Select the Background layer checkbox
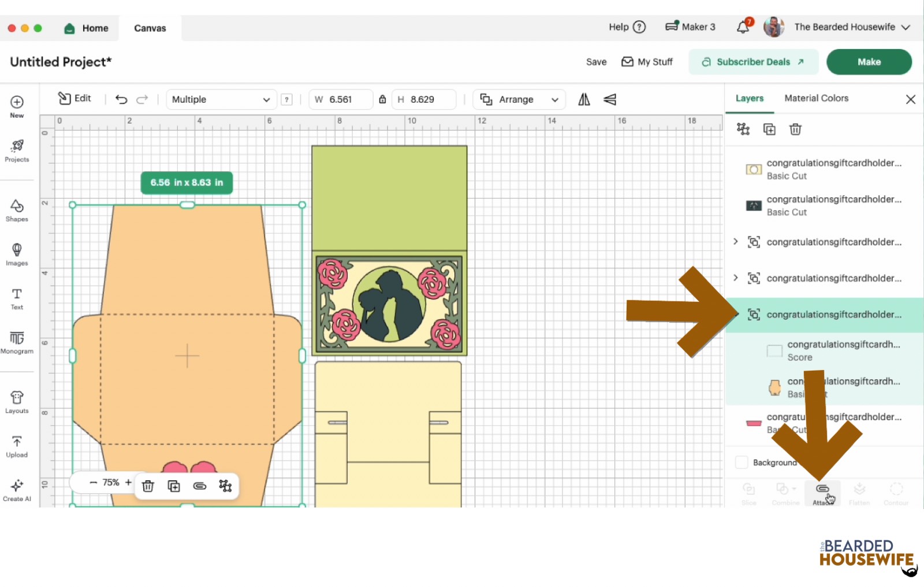Viewport: 924px width, 587px height. pyautogui.click(x=741, y=462)
